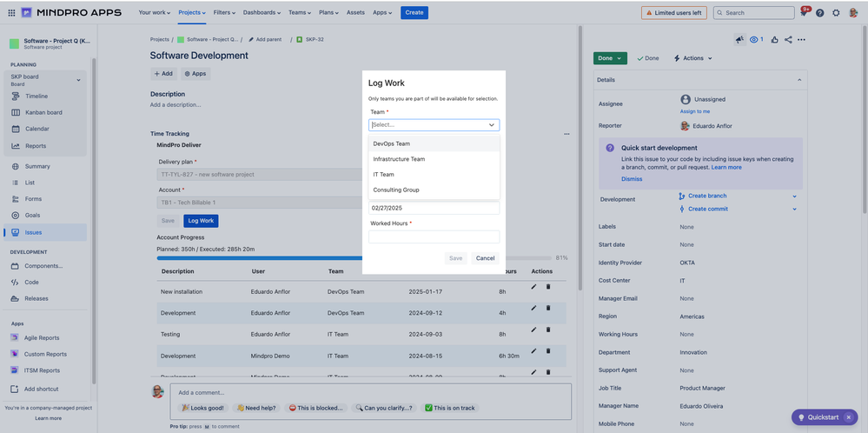
Task: Click Assign to me link
Action: (695, 111)
